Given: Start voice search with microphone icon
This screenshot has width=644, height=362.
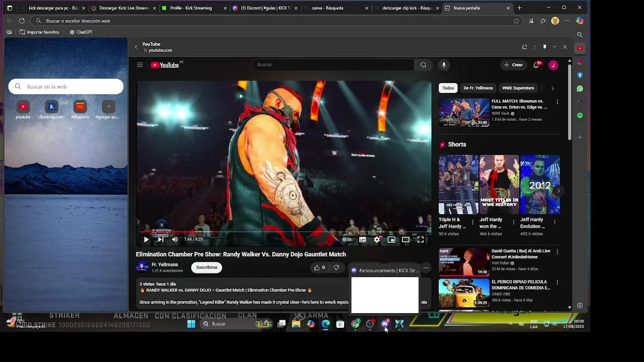Looking at the screenshot, I should (x=444, y=65).
